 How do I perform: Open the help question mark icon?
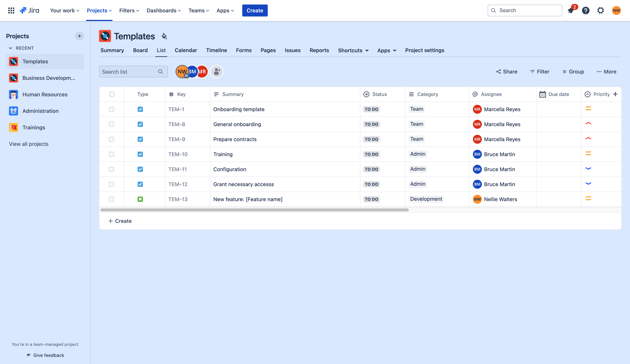point(586,10)
